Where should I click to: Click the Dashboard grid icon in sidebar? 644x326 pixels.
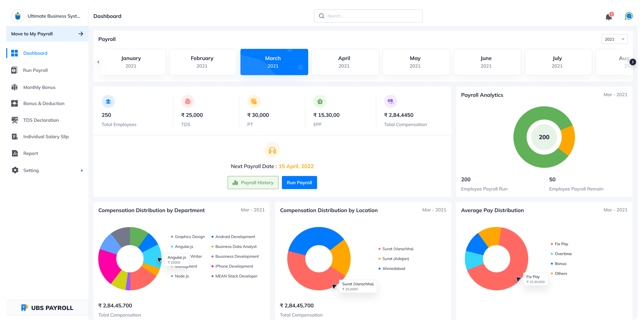(x=15, y=53)
